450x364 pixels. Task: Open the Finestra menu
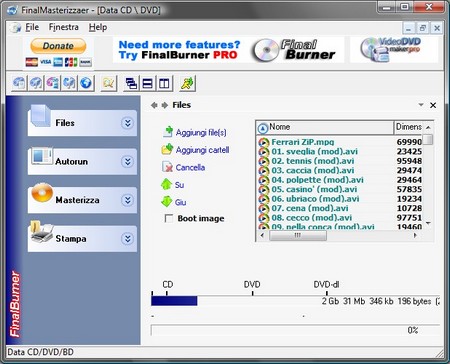(64, 27)
